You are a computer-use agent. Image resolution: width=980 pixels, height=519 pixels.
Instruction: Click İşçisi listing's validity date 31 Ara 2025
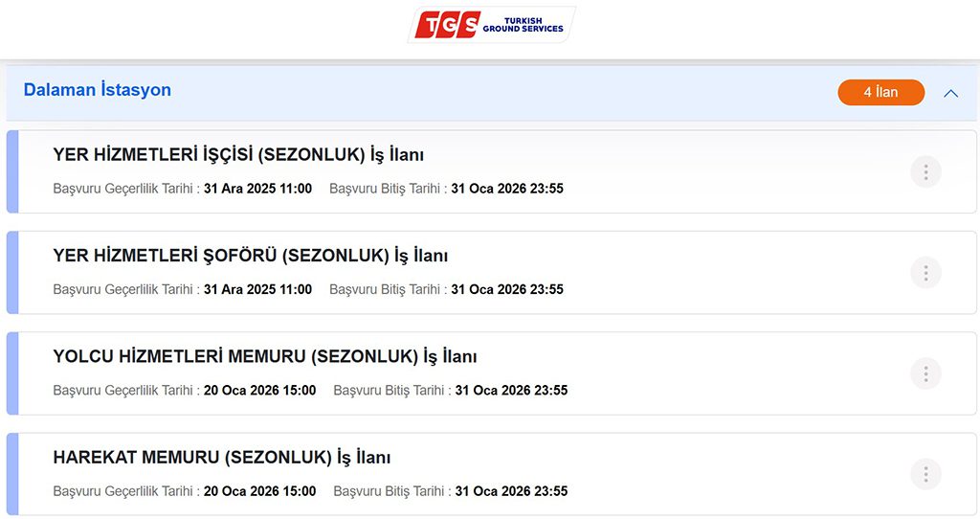(x=257, y=189)
